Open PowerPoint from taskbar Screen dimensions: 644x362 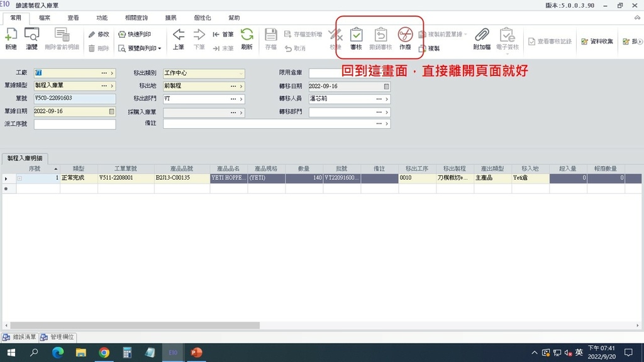(196, 353)
